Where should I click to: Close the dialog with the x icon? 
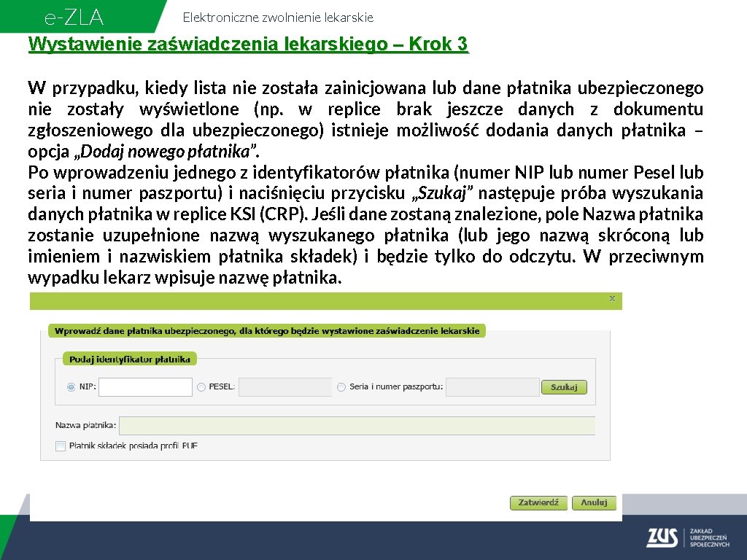(612, 298)
